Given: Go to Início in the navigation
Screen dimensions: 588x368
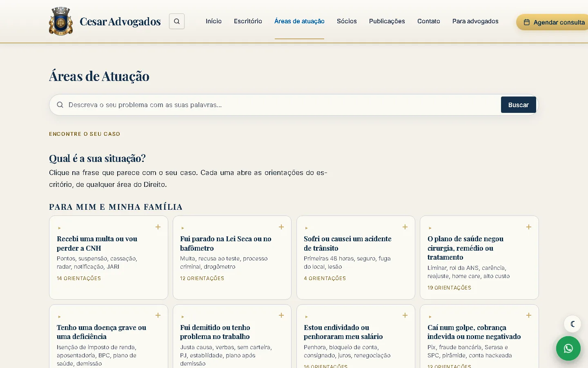Looking at the screenshot, I should tap(214, 21).
